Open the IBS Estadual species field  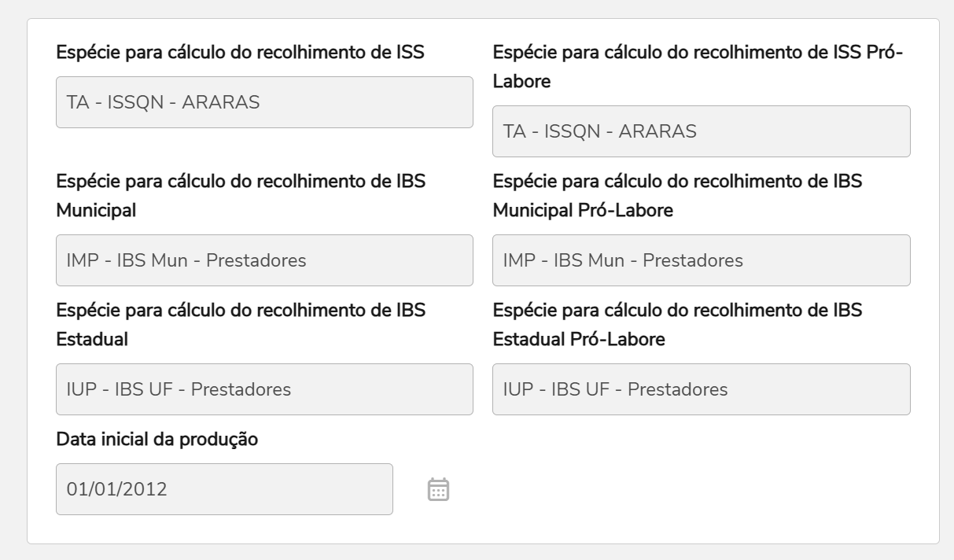(x=264, y=389)
